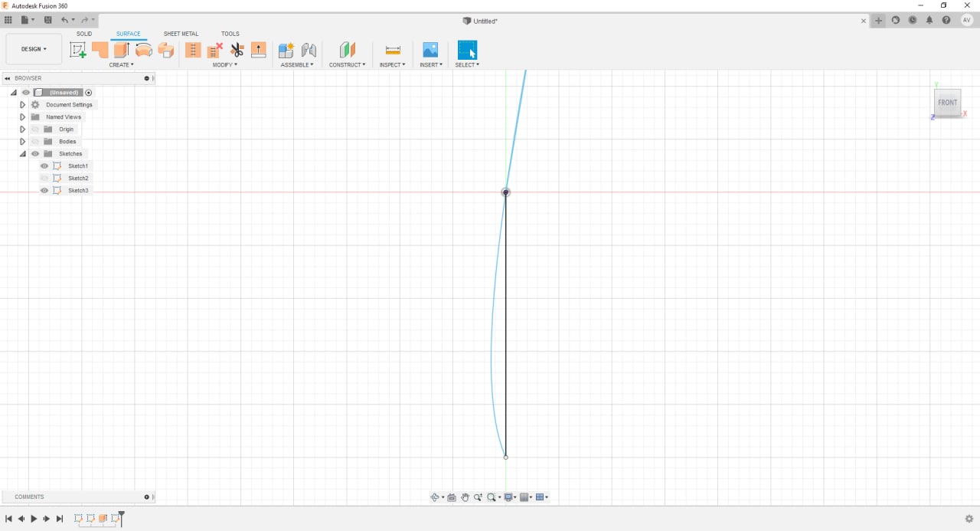Redo the last action

click(84, 20)
